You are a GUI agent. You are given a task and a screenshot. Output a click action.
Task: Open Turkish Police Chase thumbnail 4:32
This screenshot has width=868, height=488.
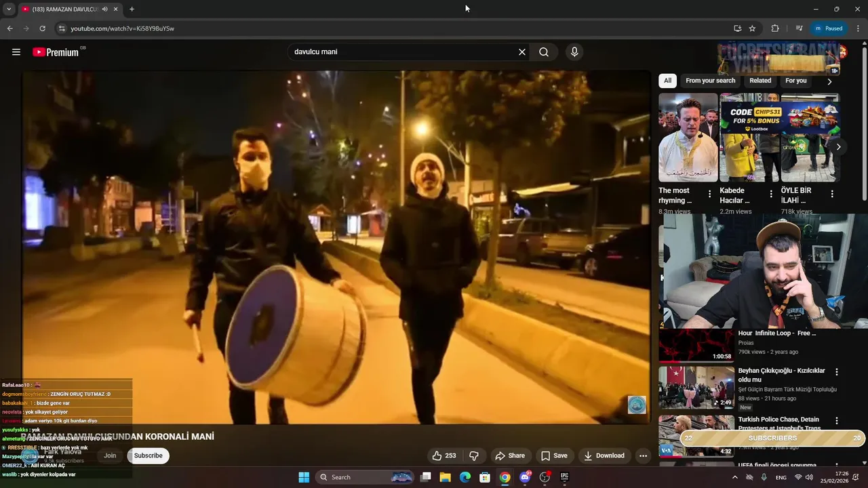(696, 436)
